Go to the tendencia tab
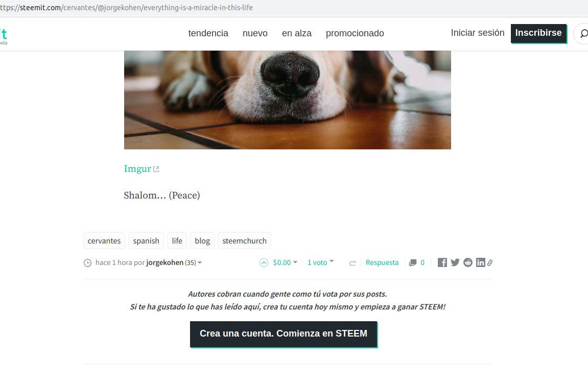588x378 pixels. coord(208,33)
